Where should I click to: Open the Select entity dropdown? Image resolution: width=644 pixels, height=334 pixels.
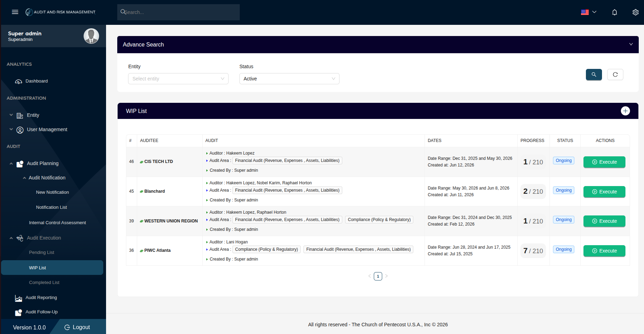point(178,79)
